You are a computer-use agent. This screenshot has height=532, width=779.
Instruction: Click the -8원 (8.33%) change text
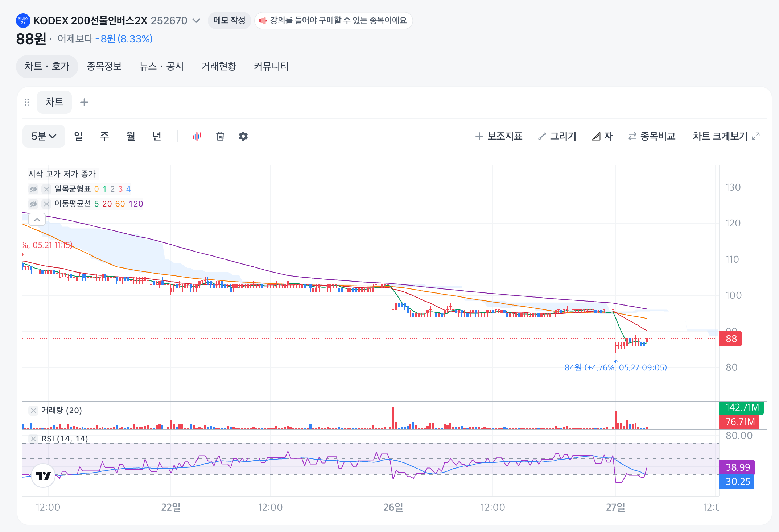coord(124,39)
